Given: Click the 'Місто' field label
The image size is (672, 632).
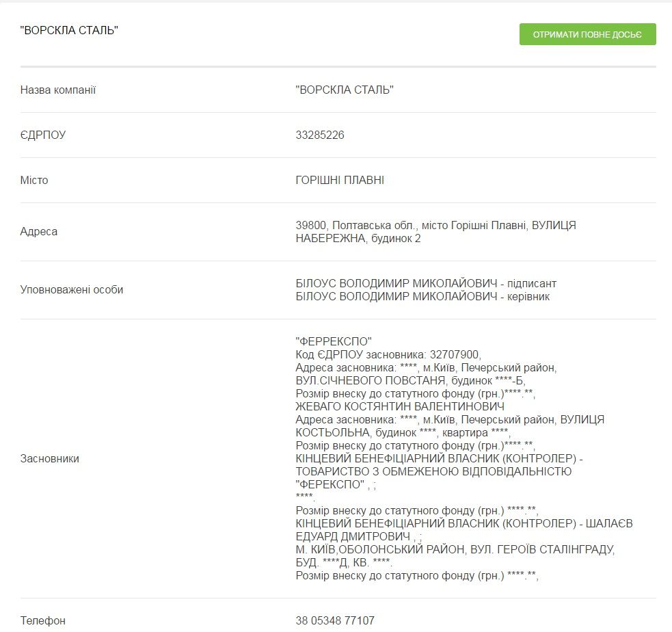Looking at the screenshot, I should click(34, 180).
